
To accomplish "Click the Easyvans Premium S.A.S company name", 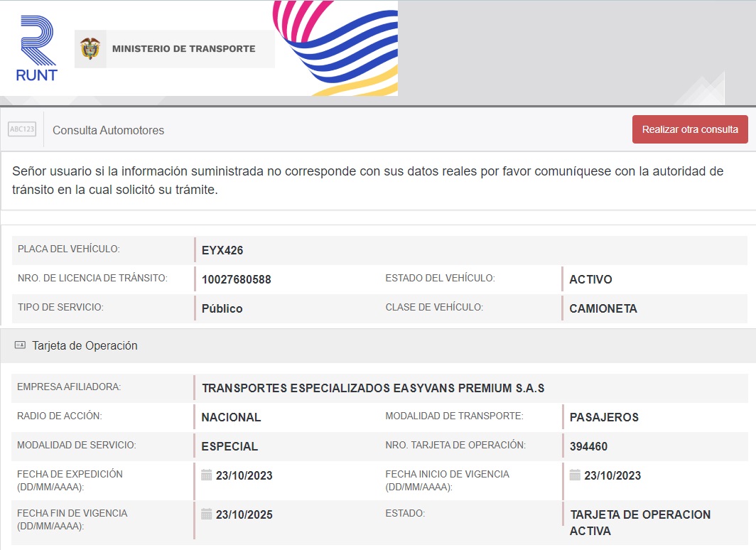I will coord(373,388).
